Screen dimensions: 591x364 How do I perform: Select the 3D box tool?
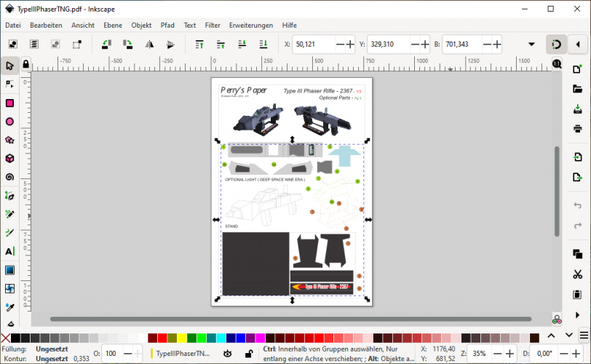9,159
